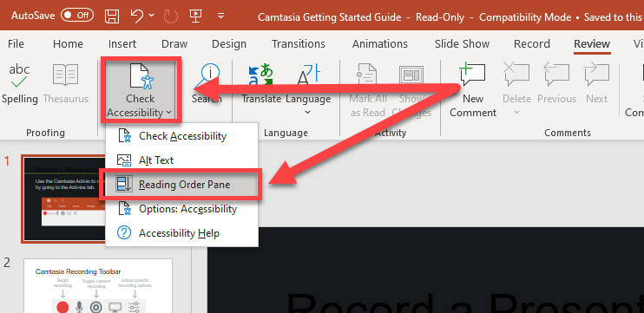The image size is (644, 313).
Task: Open Customize Quick Access Toolbar dropdown
Action: point(221,16)
